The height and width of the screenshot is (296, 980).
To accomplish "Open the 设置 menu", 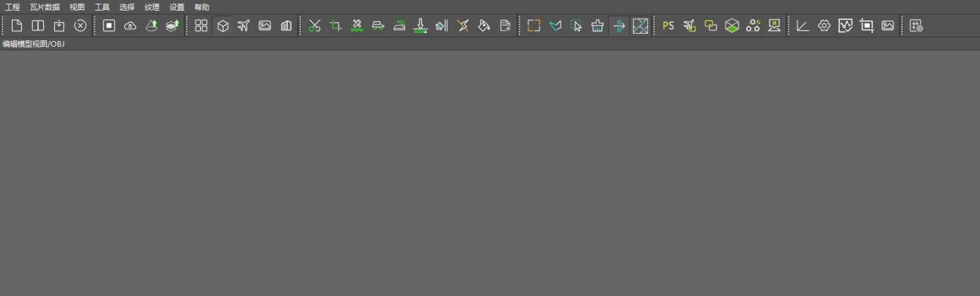I will pos(177,7).
